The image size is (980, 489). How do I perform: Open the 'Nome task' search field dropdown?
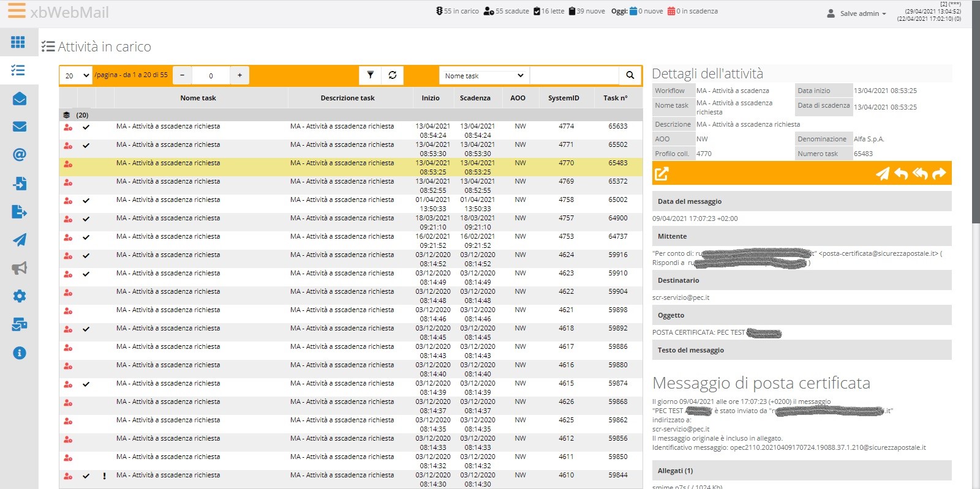(484, 75)
